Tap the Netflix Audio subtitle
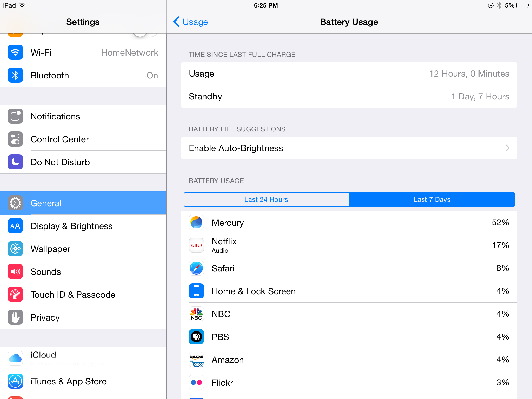Screen dimensions: 532x399 coord(220,251)
